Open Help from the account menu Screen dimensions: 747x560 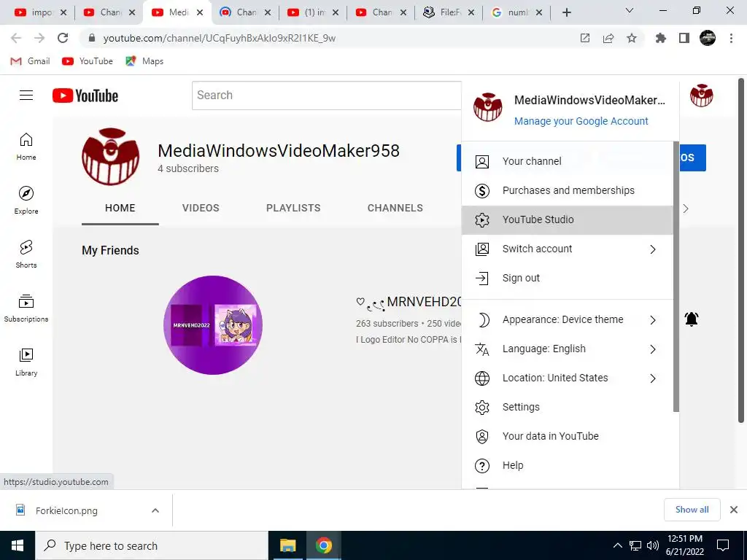click(x=567, y=465)
